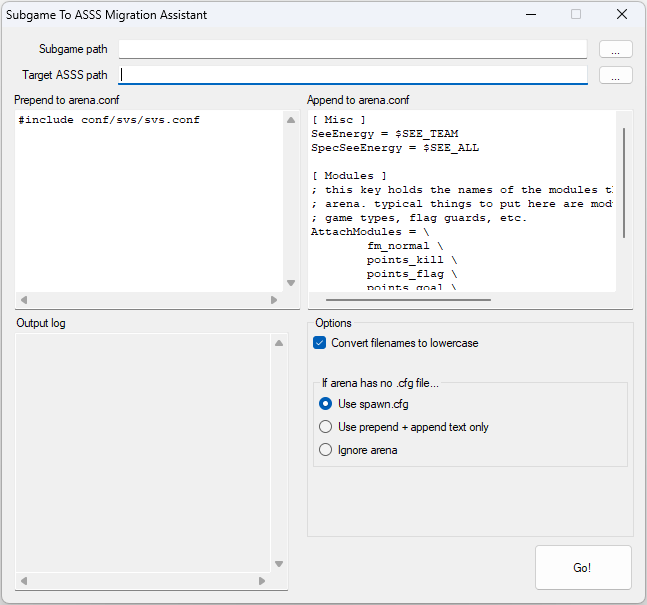Browse for the Subgame path folder
Viewport: 647px width, 605px height.
(x=615, y=49)
